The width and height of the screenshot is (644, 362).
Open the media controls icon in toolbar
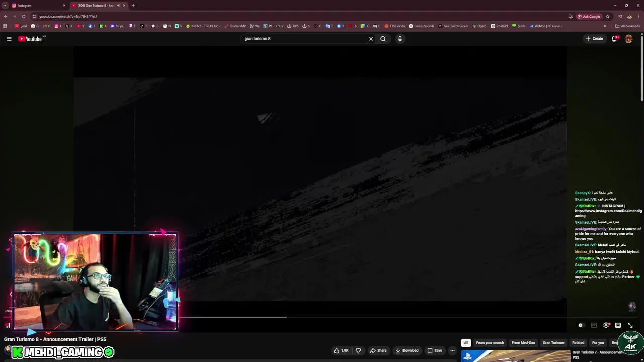click(619, 16)
